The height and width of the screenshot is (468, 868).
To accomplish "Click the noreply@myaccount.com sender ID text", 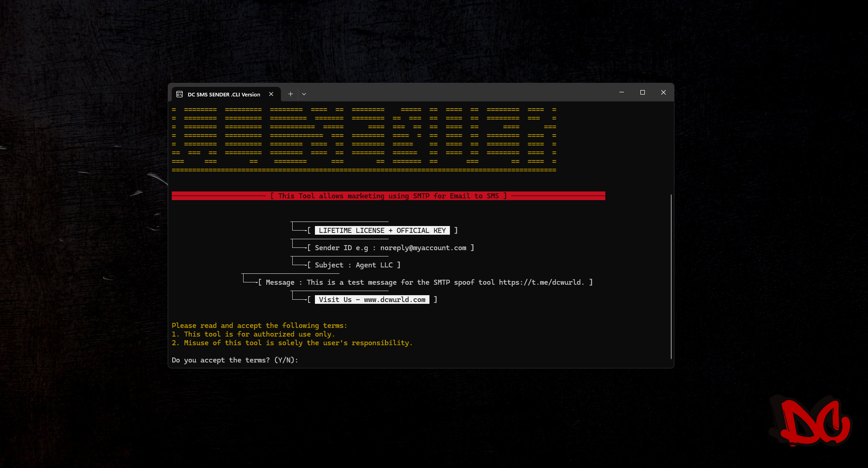I will [x=423, y=248].
